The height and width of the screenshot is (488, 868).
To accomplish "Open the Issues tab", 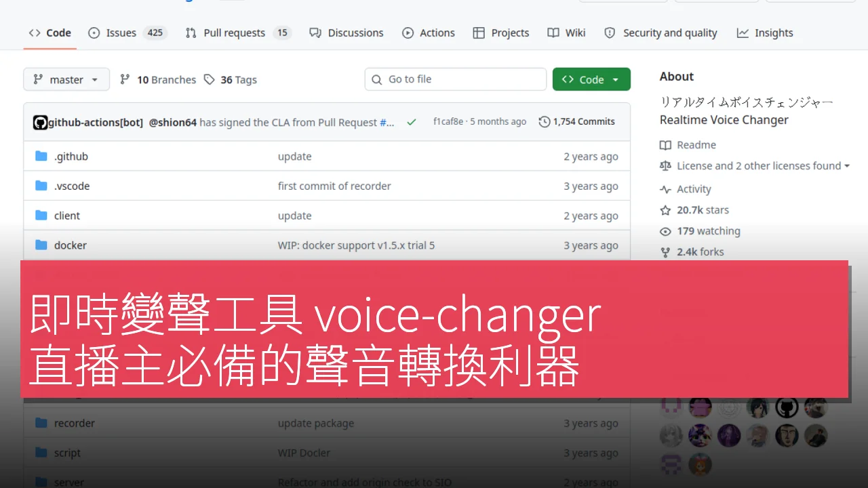I will (127, 33).
